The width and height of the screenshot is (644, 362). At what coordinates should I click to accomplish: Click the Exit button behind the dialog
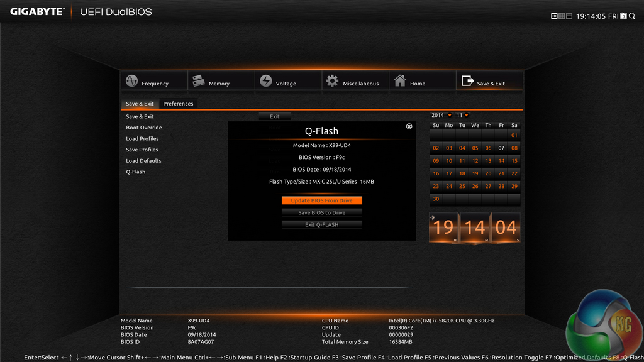point(275,116)
